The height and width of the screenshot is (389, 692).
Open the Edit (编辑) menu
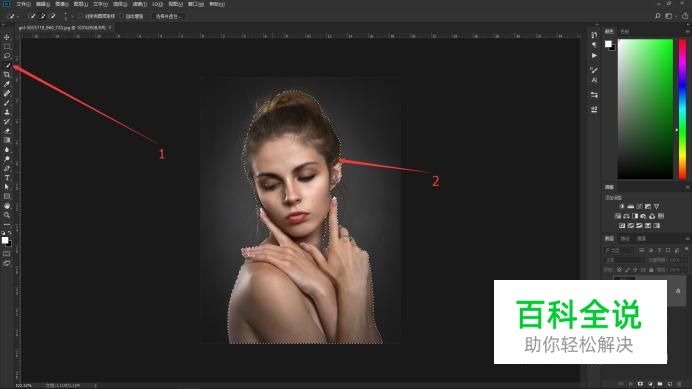[42, 4]
